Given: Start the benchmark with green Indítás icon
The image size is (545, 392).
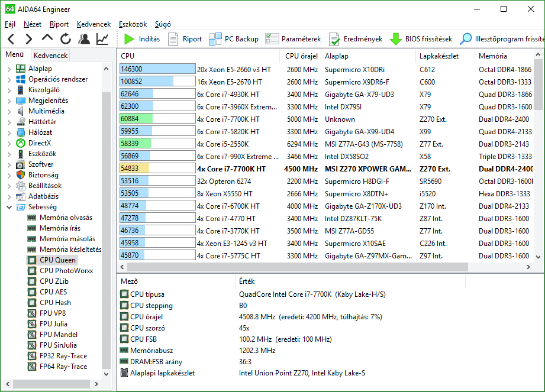Looking at the screenshot, I should pos(129,39).
